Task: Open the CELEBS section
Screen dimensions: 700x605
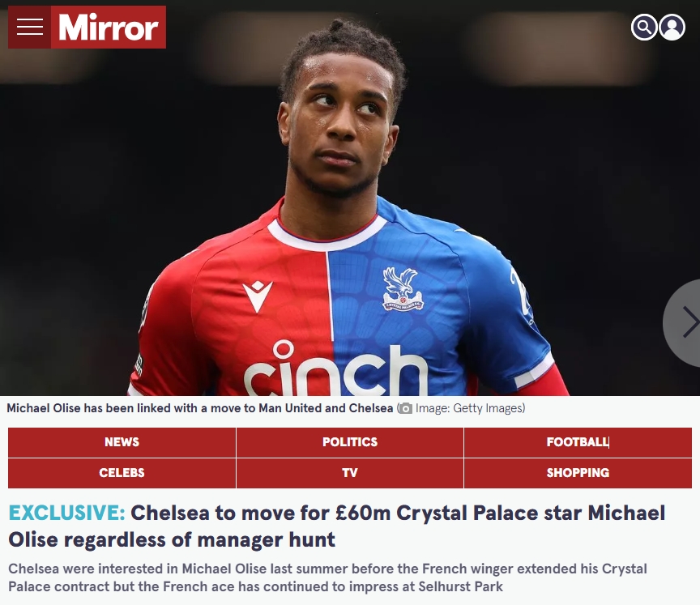Action: coord(122,473)
